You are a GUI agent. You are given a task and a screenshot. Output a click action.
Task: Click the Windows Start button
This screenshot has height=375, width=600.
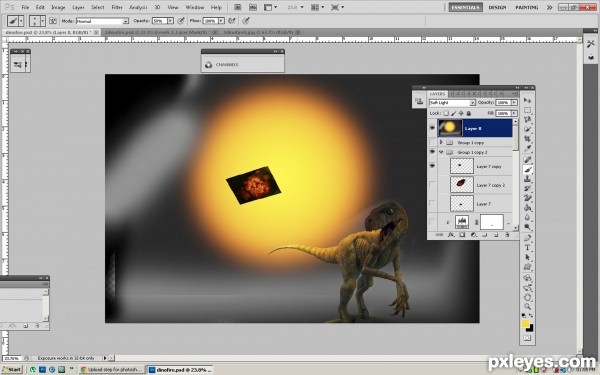coord(11,369)
